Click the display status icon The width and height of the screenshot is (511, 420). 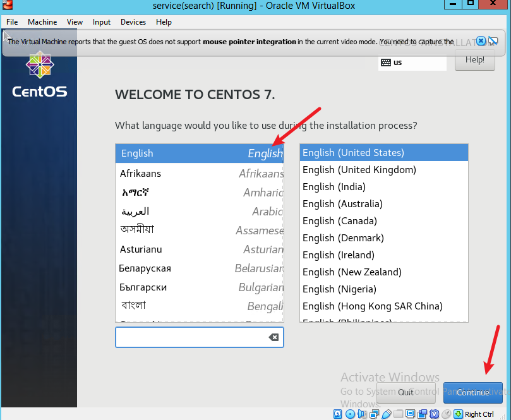[x=411, y=414]
